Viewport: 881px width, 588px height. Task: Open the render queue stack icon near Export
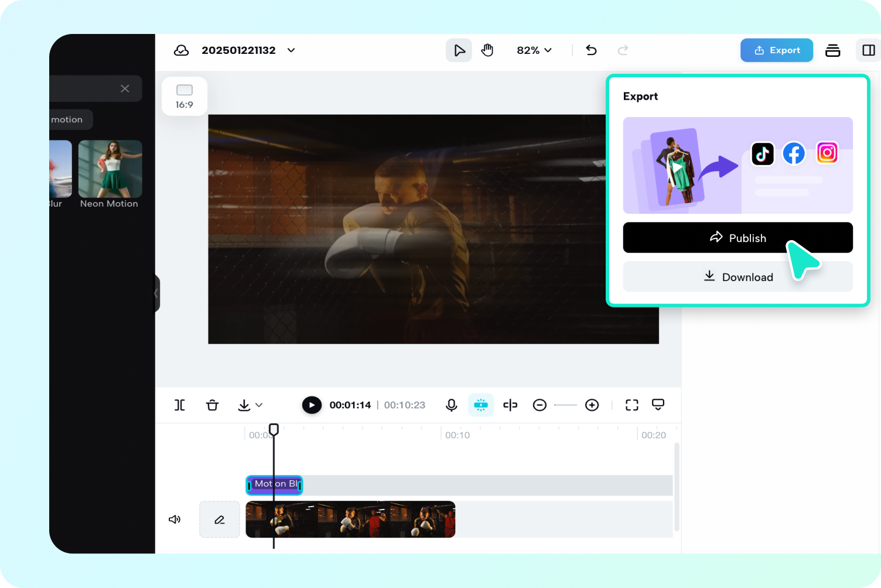pos(833,50)
